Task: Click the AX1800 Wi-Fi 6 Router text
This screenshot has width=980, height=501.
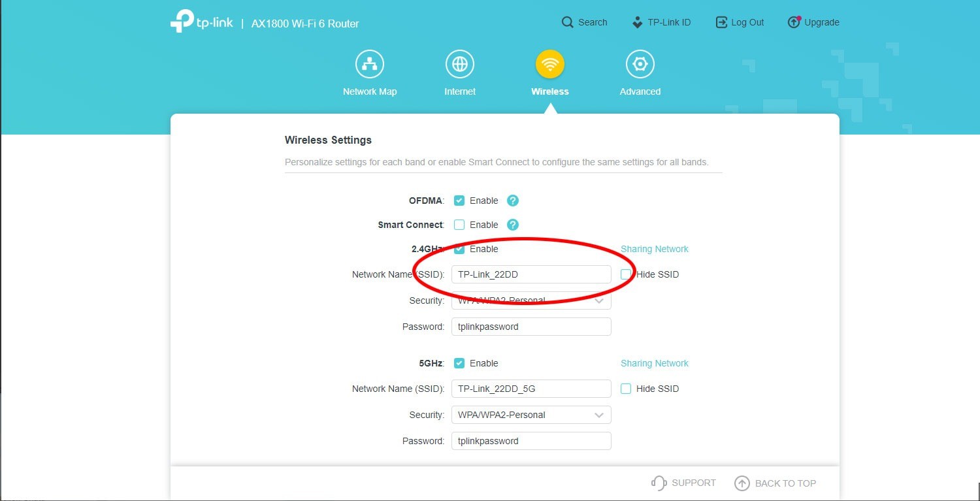Action: coord(305,24)
